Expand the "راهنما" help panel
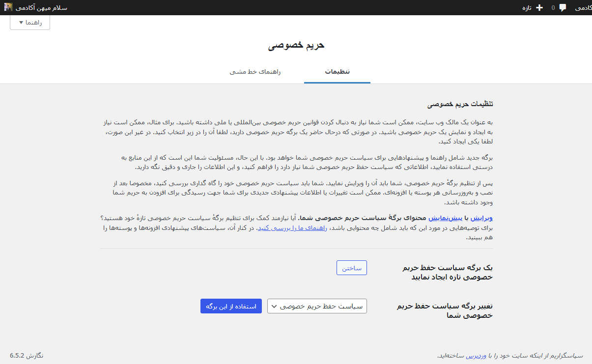 [29, 22]
